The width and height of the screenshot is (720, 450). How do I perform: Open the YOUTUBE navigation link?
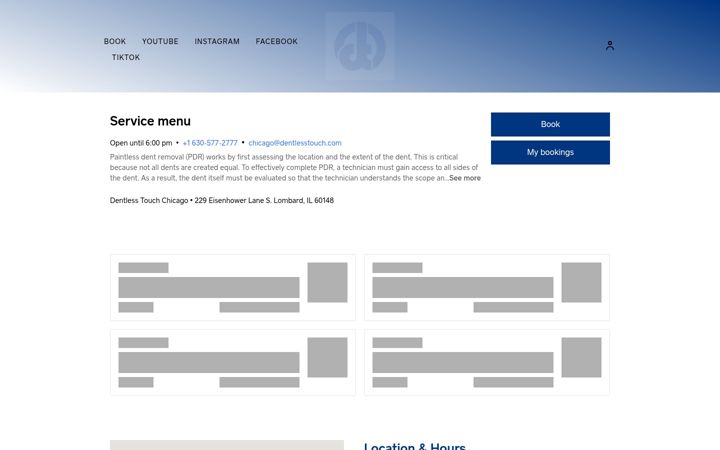160,41
